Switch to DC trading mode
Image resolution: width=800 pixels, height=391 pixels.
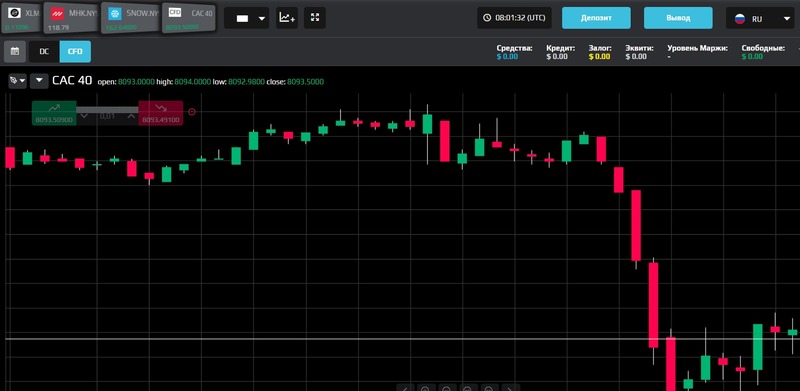coord(44,52)
